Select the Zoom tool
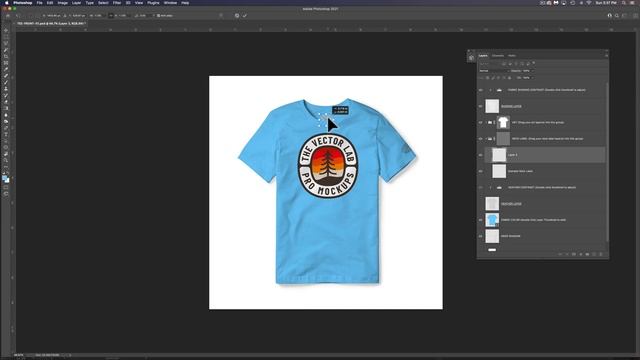 pos(6,161)
